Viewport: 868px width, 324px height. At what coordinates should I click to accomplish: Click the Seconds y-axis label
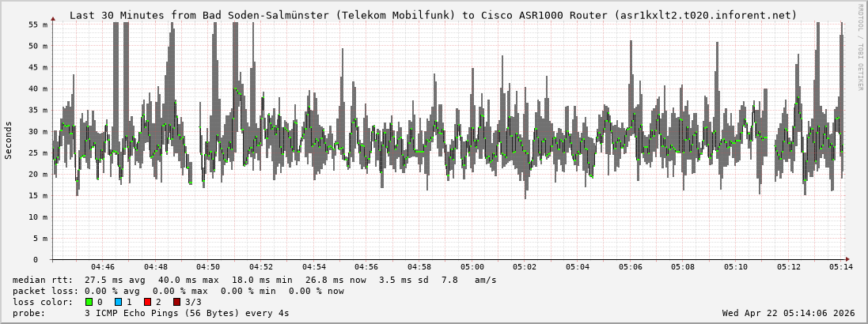click(9, 140)
